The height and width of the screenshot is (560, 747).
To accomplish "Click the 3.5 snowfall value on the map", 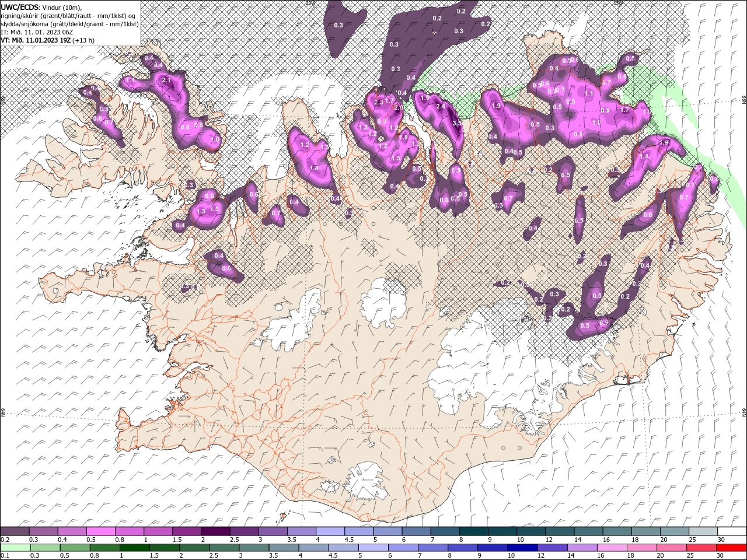I will point(458,123).
